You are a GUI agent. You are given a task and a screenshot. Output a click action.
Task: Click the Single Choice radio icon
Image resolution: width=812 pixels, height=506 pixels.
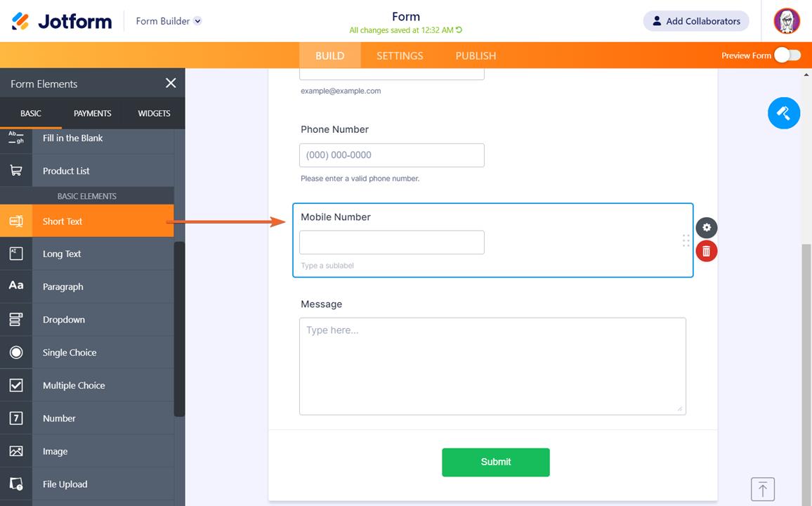pos(16,352)
